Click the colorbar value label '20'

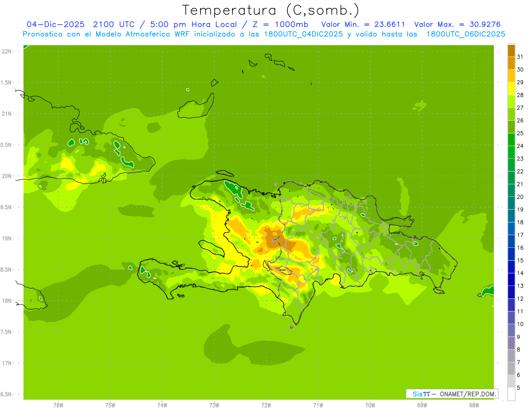(520, 197)
